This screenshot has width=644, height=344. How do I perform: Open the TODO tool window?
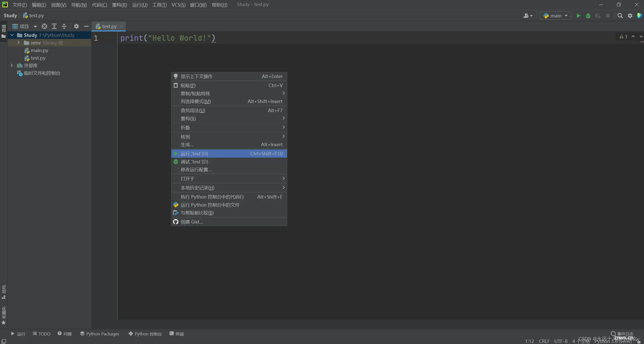click(x=42, y=334)
